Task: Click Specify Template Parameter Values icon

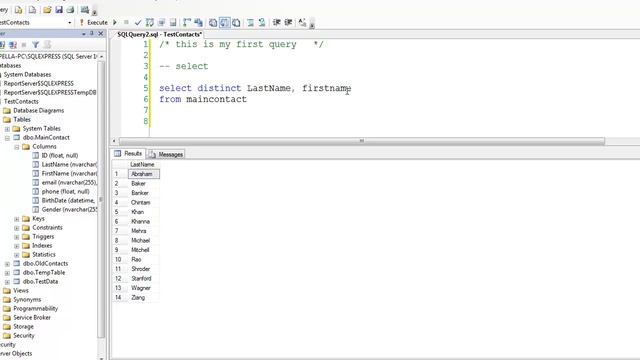Action: click(x=302, y=22)
